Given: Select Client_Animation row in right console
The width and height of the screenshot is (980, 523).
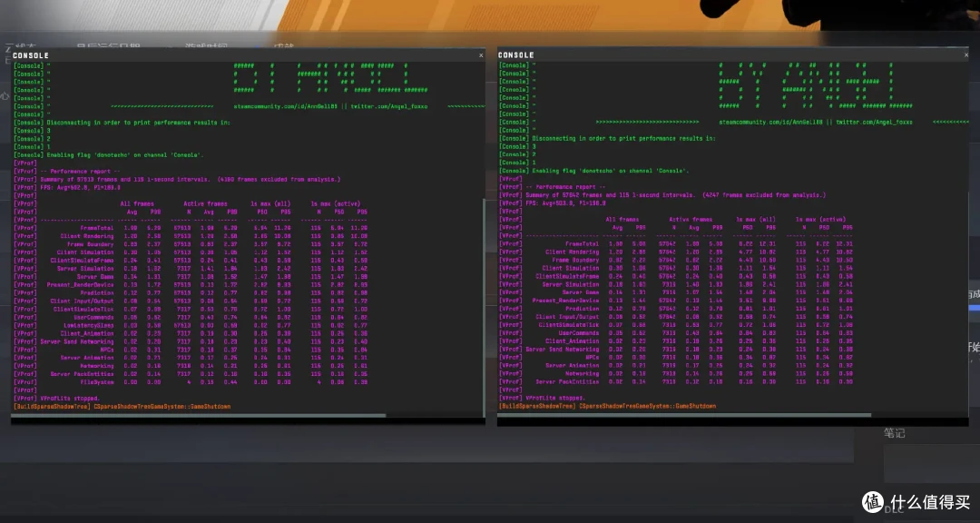Looking at the screenshot, I should 676,341.
